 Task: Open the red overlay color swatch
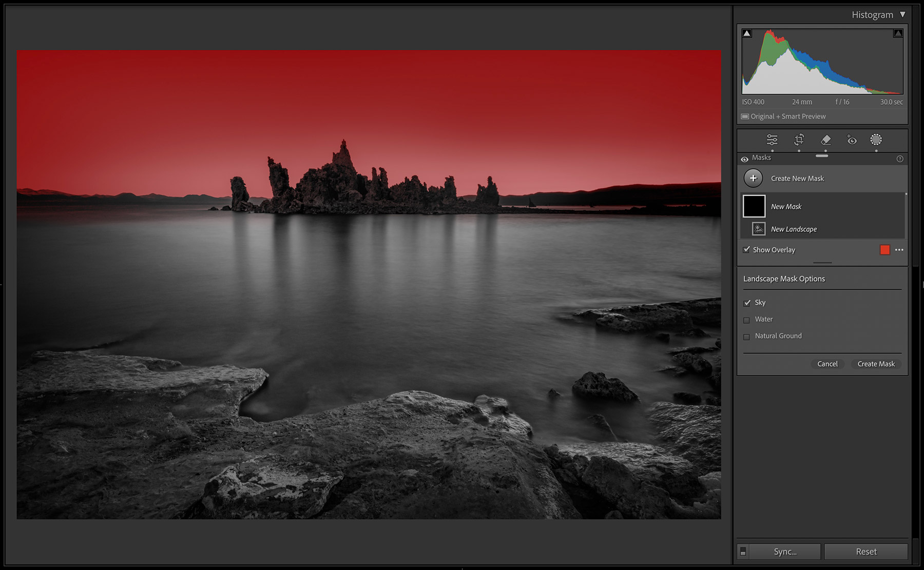pos(885,250)
